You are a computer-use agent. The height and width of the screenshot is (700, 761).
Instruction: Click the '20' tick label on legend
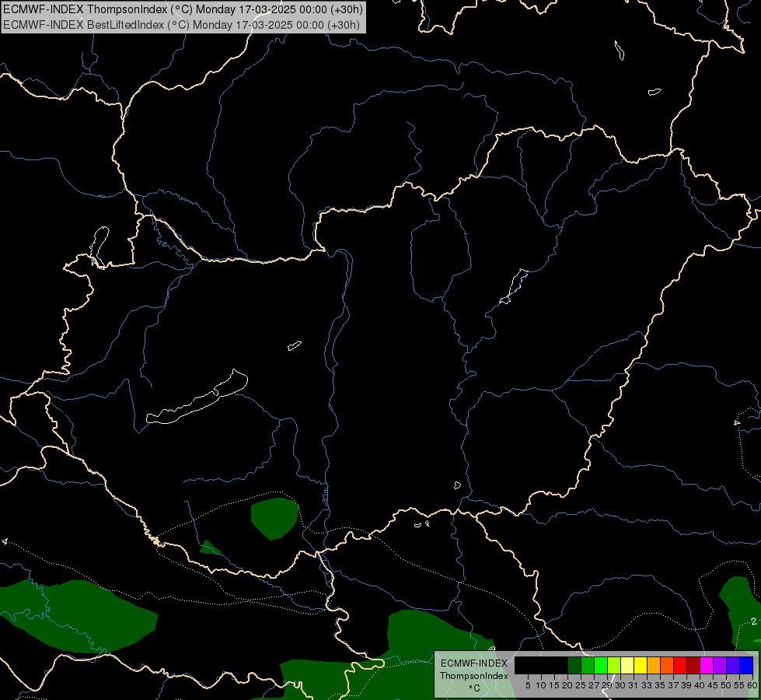pyautogui.click(x=567, y=685)
